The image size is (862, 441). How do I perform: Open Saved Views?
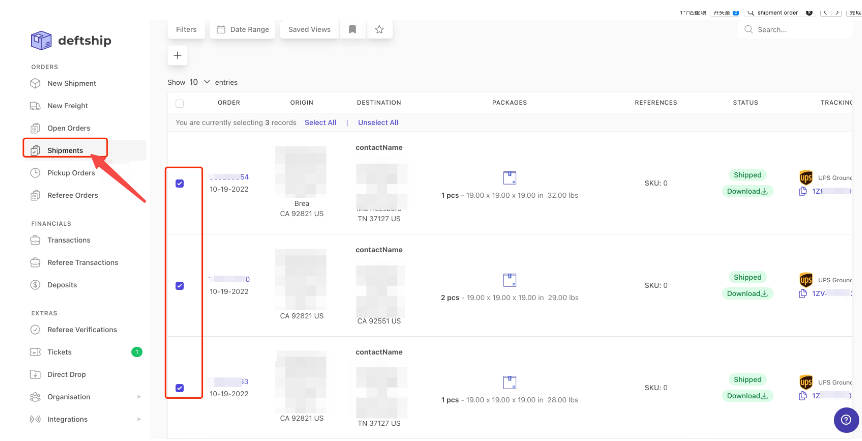click(310, 30)
